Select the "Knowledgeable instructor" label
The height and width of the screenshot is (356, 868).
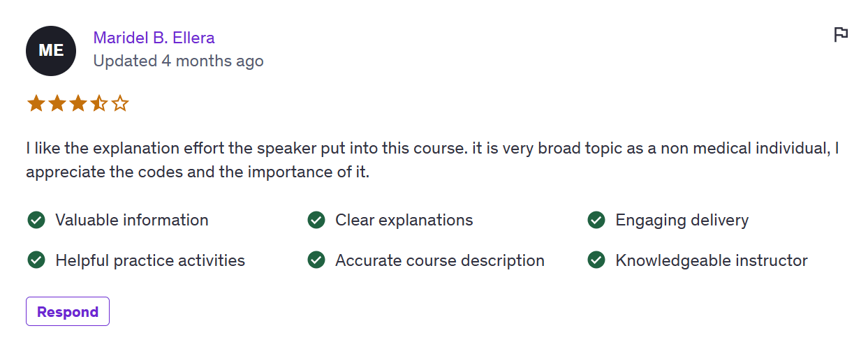711,261
